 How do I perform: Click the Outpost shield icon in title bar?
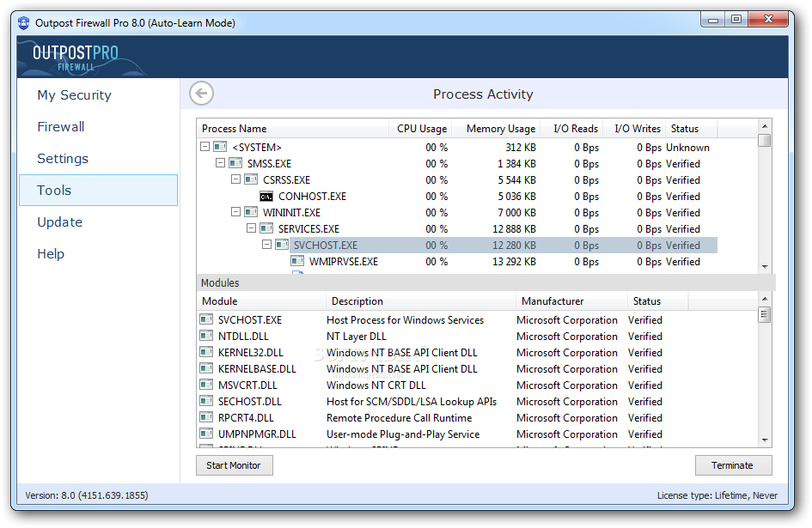(24, 23)
